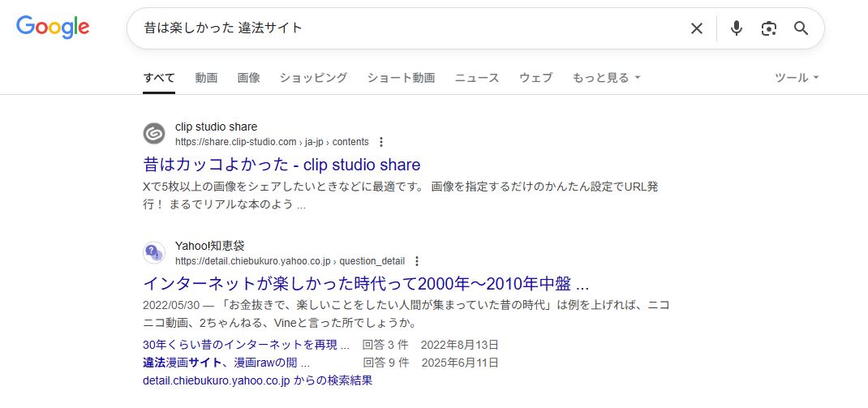Click detail.chiebukuro.yahoo.co.jp からの検索結果 link
The width and height of the screenshot is (868, 408).
(257, 381)
